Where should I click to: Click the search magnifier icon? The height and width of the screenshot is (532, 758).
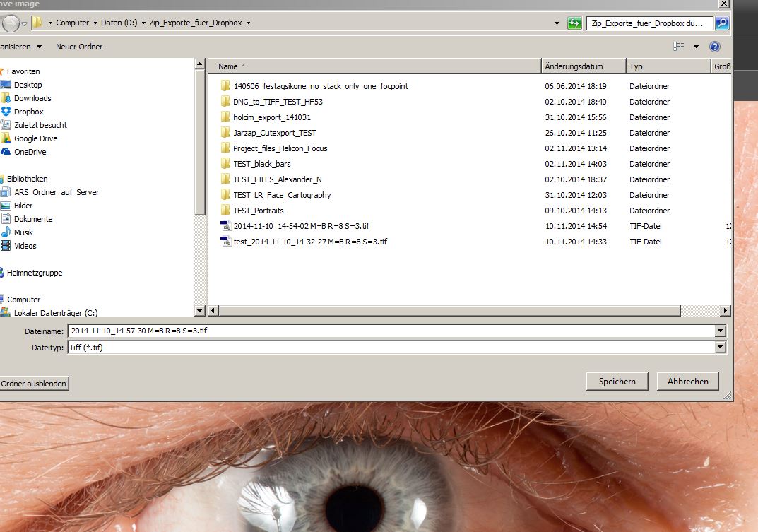[722, 23]
